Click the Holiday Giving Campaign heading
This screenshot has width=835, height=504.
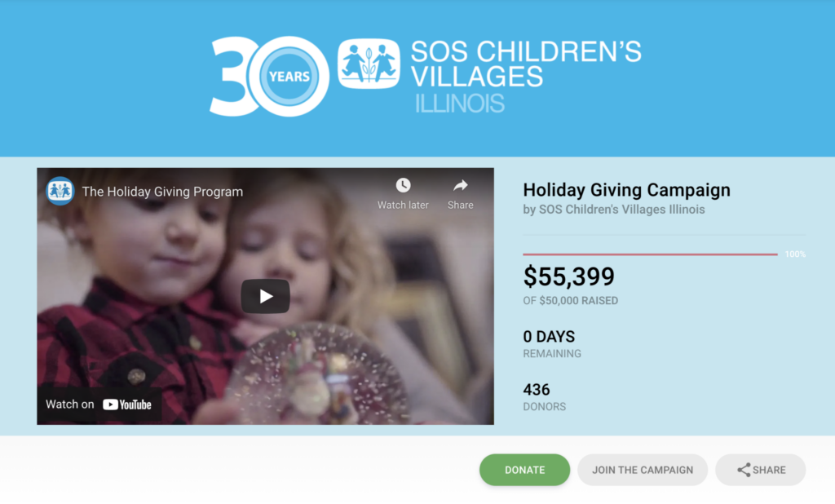tap(626, 190)
